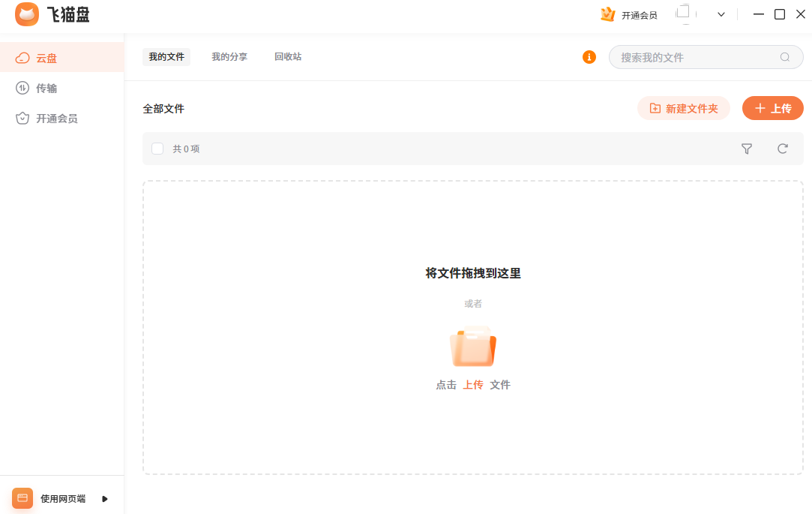The width and height of the screenshot is (812, 514).
Task: Click the orange 上传 button at top right
Action: [x=772, y=108]
